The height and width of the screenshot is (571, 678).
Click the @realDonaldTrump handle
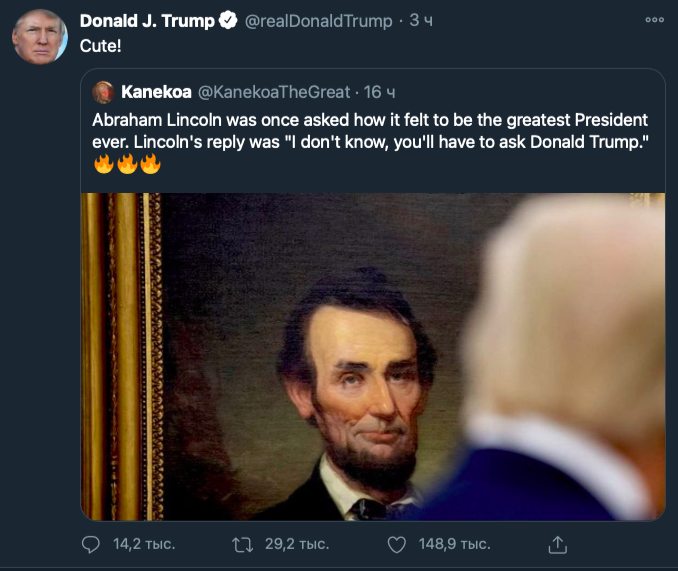(319, 21)
